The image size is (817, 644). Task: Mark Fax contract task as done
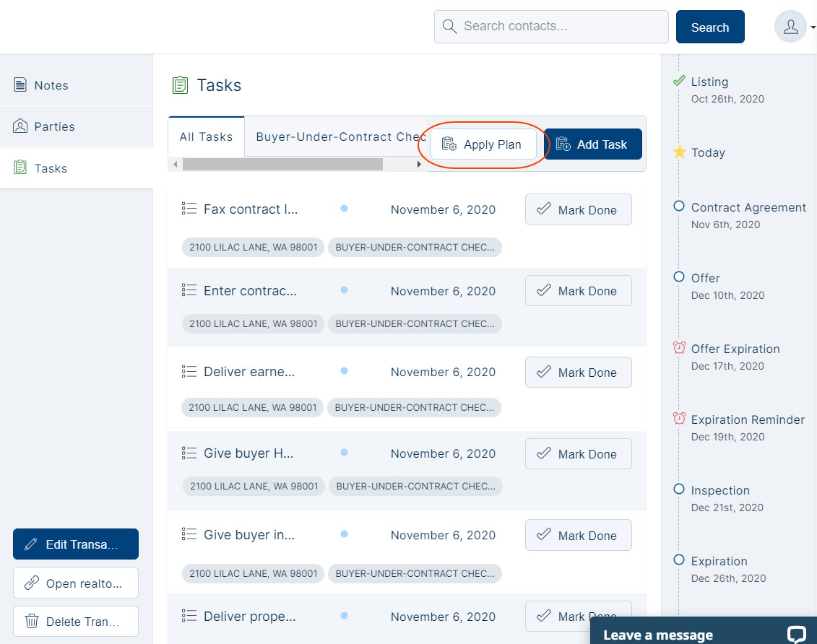pyautogui.click(x=579, y=210)
